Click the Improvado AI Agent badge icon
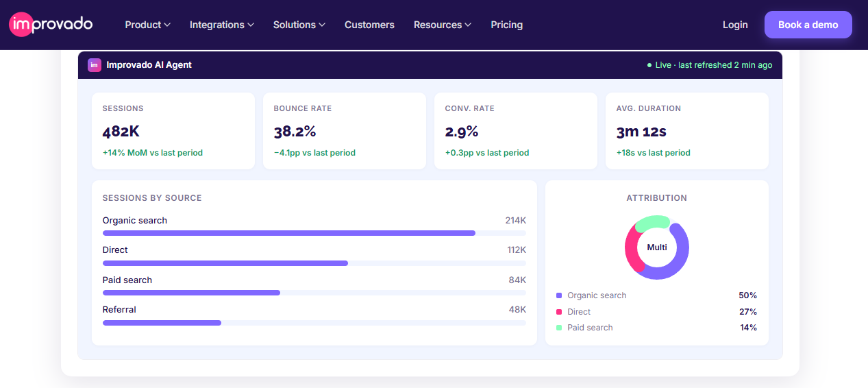Image resolution: width=868 pixels, height=388 pixels. (95, 65)
